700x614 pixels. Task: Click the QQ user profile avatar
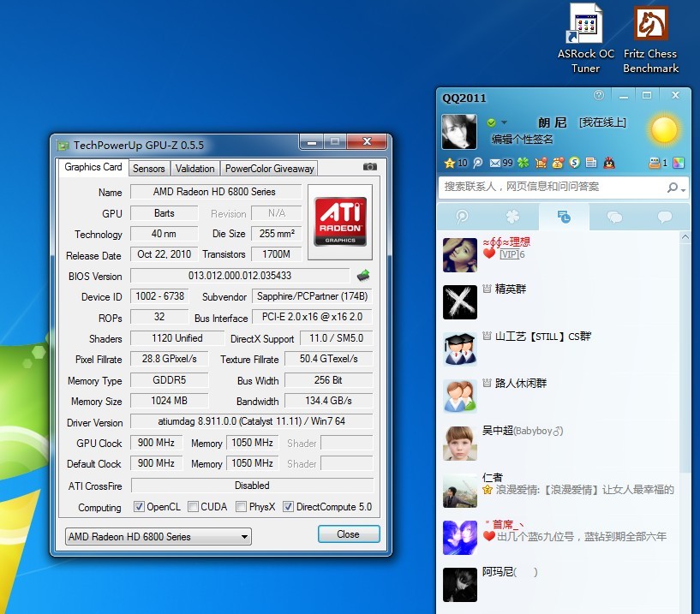[459, 132]
